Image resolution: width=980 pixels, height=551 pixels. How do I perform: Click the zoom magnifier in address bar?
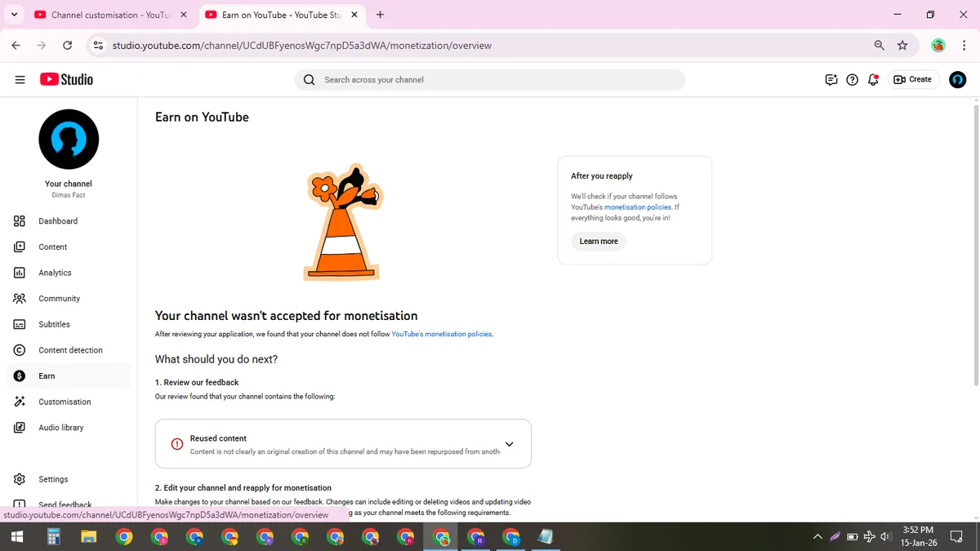[880, 46]
